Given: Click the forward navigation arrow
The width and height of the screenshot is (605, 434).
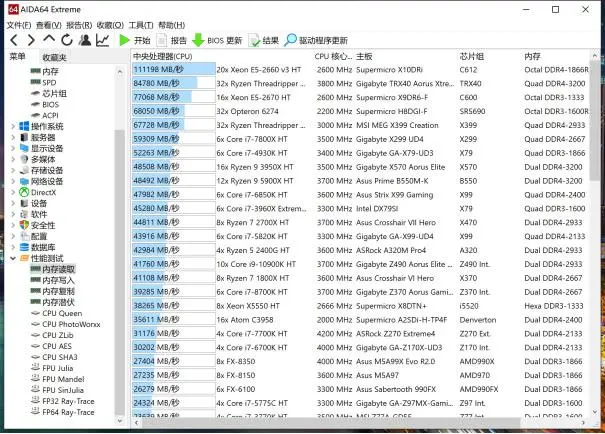Looking at the screenshot, I should [x=31, y=40].
